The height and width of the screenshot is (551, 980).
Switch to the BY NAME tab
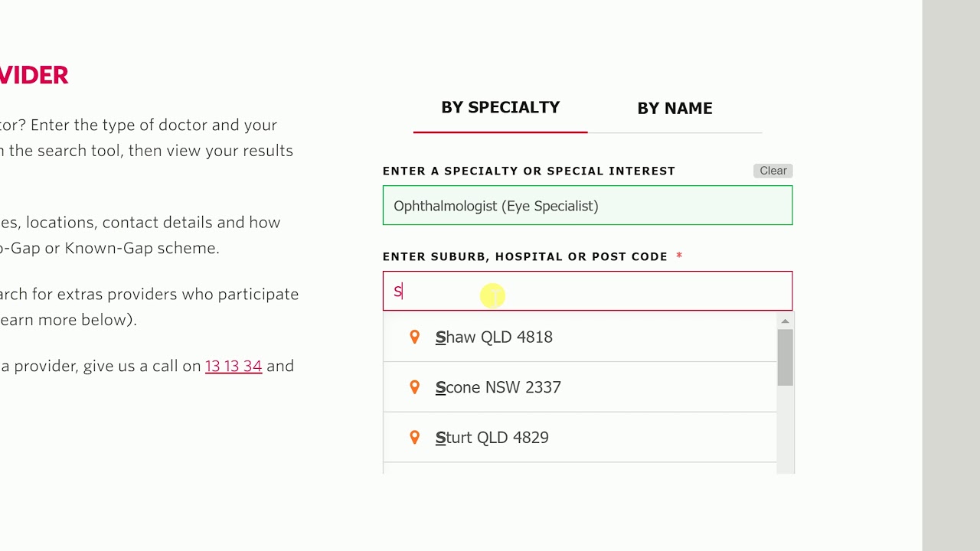[x=675, y=109]
